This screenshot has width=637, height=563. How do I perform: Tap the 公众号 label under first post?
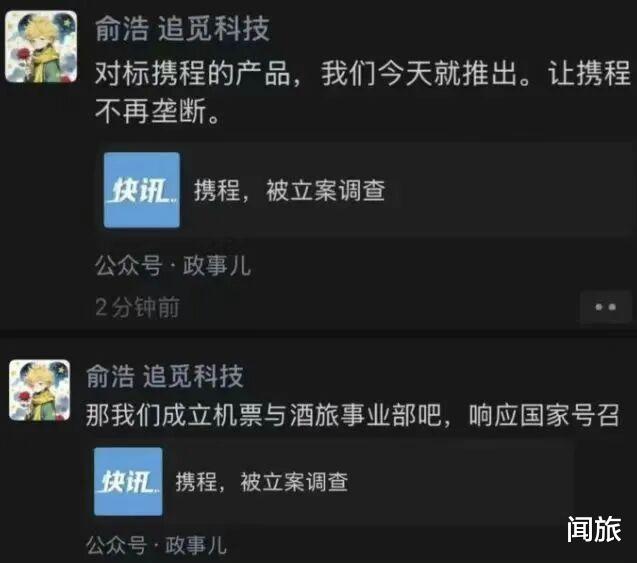coord(128,266)
